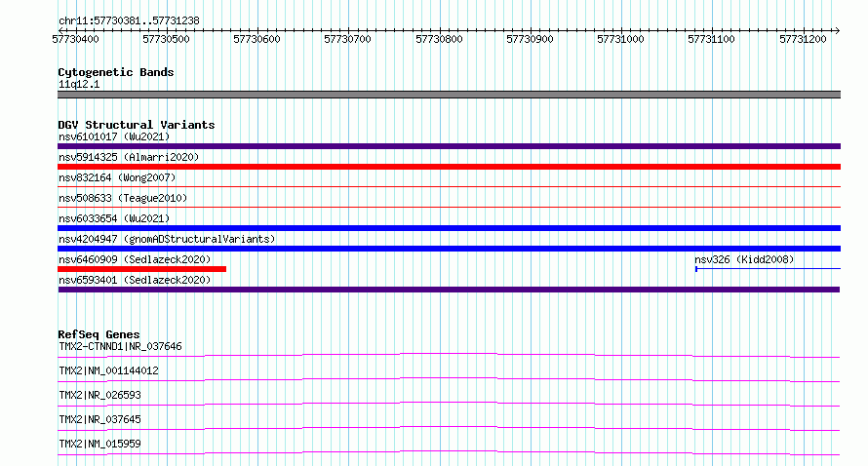Click ruler position 57730800
This screenshot has height=466, width=868.
[x=439, y=39]
